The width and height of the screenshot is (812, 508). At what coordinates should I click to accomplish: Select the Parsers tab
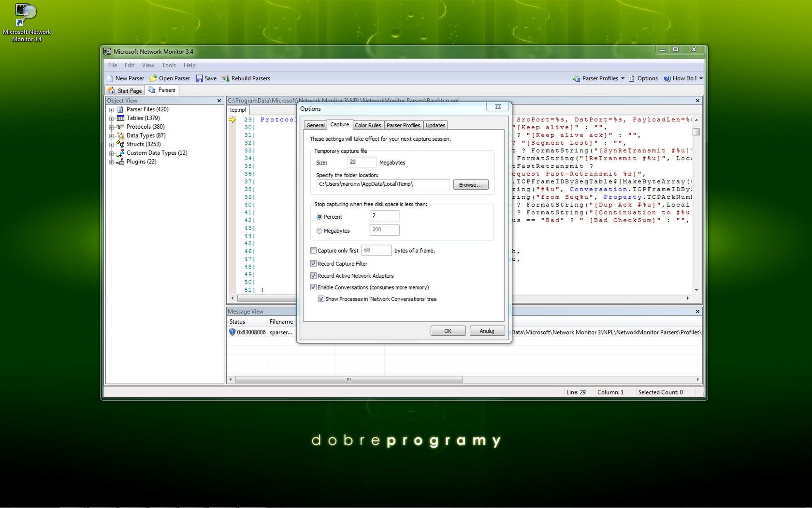click(x=162, y=90)
